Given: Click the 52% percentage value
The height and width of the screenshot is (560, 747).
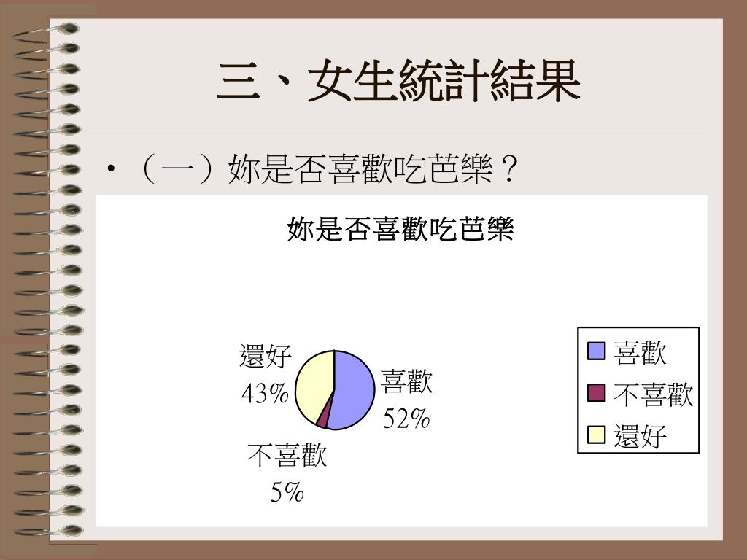Looking at the screenshot, I should click(x=406, y=419).
